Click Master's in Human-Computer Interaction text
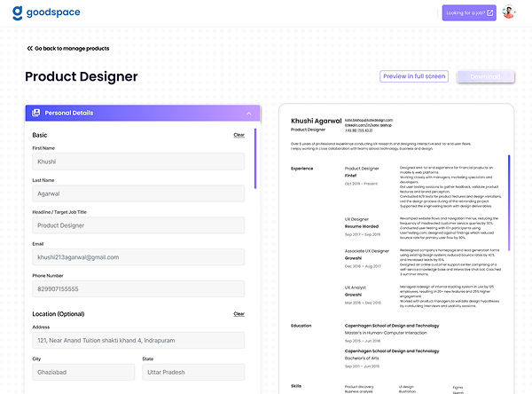The image size is (532, 394). pyautogui.click(x=386, y=333)
